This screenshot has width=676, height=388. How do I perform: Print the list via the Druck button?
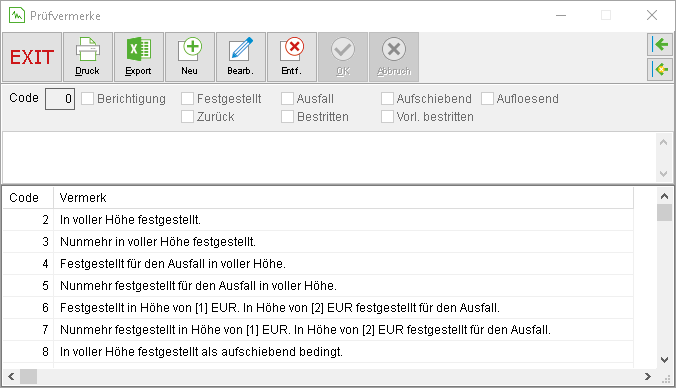click(x=88, y=57)
